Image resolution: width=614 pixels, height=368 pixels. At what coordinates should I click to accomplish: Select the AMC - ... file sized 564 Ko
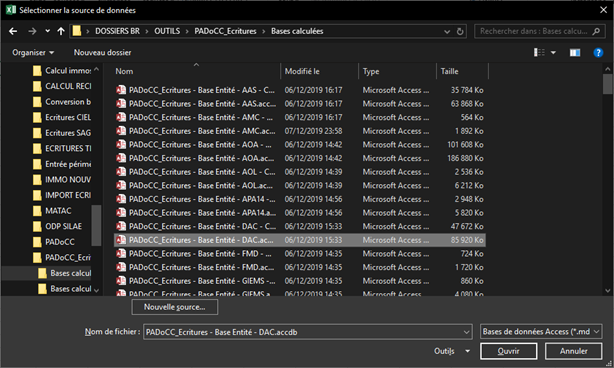coord(300,117)
